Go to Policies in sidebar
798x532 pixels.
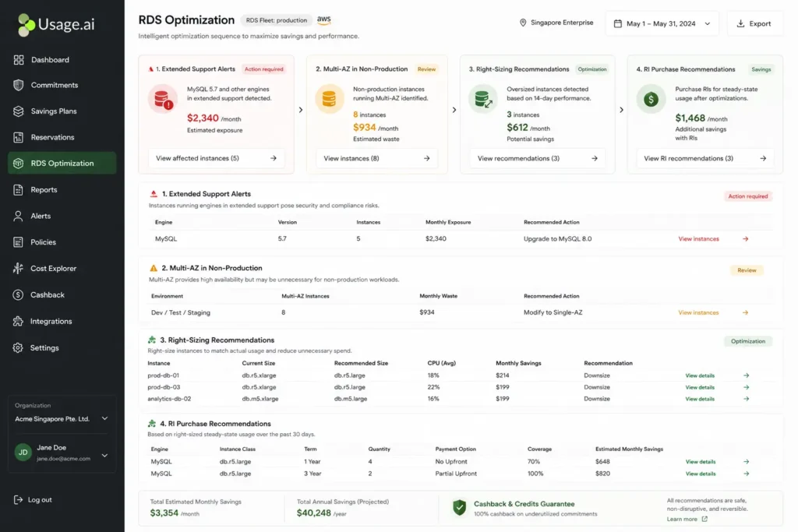pyautogui.click(x=44, y=242)
